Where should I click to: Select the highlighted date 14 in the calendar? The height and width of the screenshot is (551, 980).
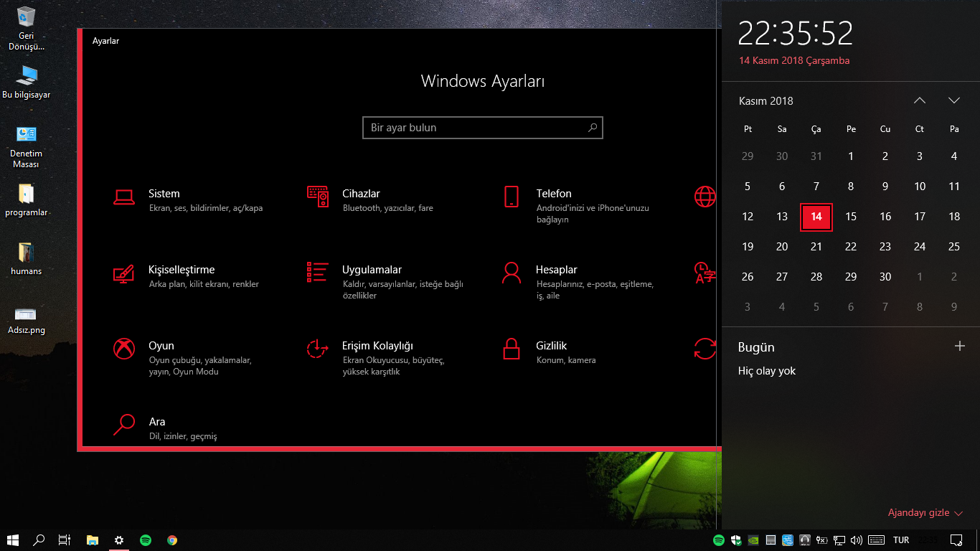pyautogui.click(x=816, y=217)
